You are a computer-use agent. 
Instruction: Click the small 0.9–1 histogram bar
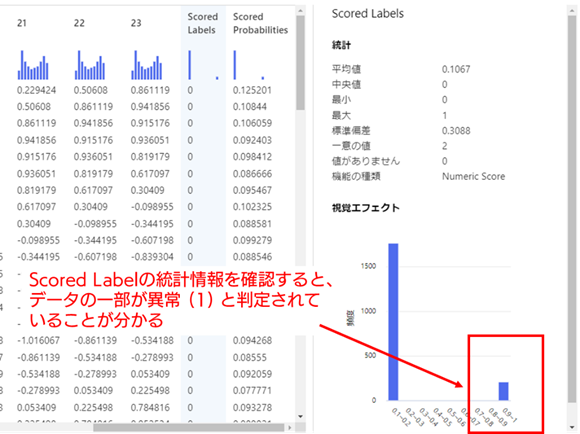tap(503, 391)
